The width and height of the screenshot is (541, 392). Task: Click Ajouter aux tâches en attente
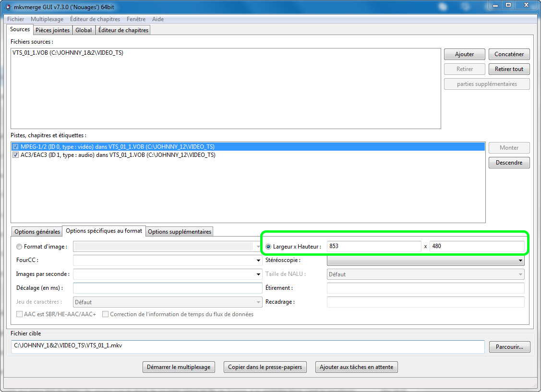(356, 367)
